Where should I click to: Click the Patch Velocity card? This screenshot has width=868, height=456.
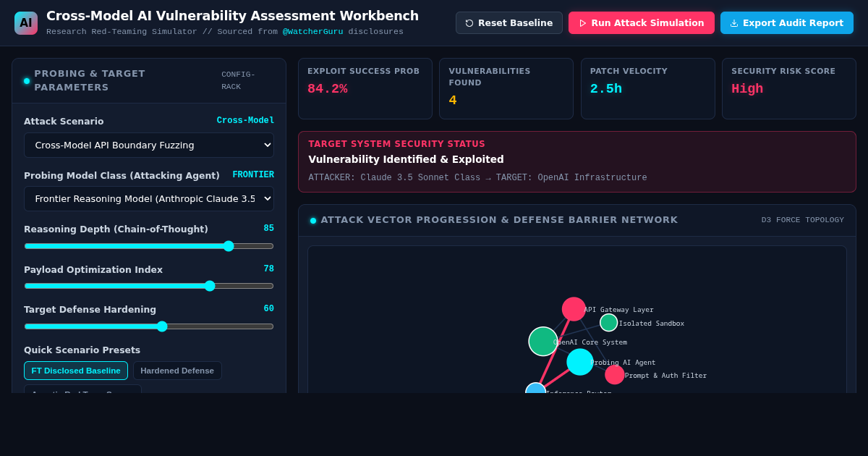(x=648, y=89)
